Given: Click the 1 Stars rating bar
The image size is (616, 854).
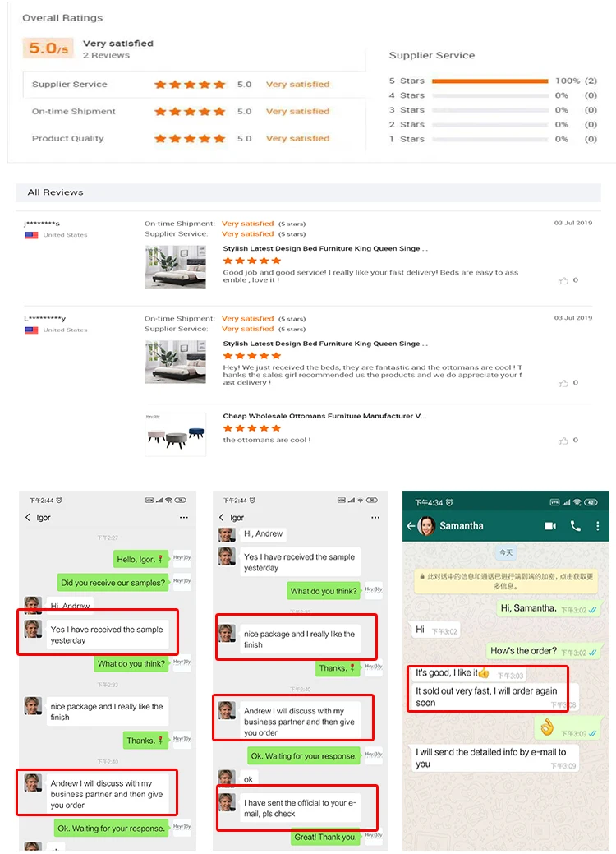Looking at the screenshot, I should tap(490, 140).
